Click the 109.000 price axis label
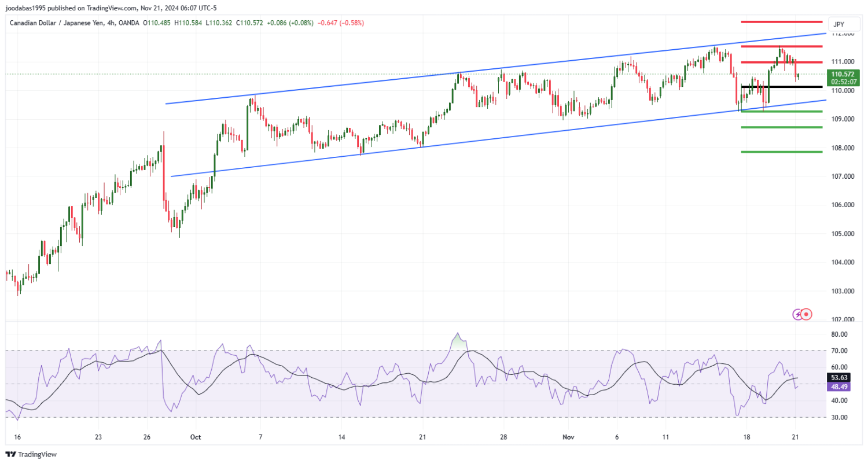 click(x=843, y=119)
